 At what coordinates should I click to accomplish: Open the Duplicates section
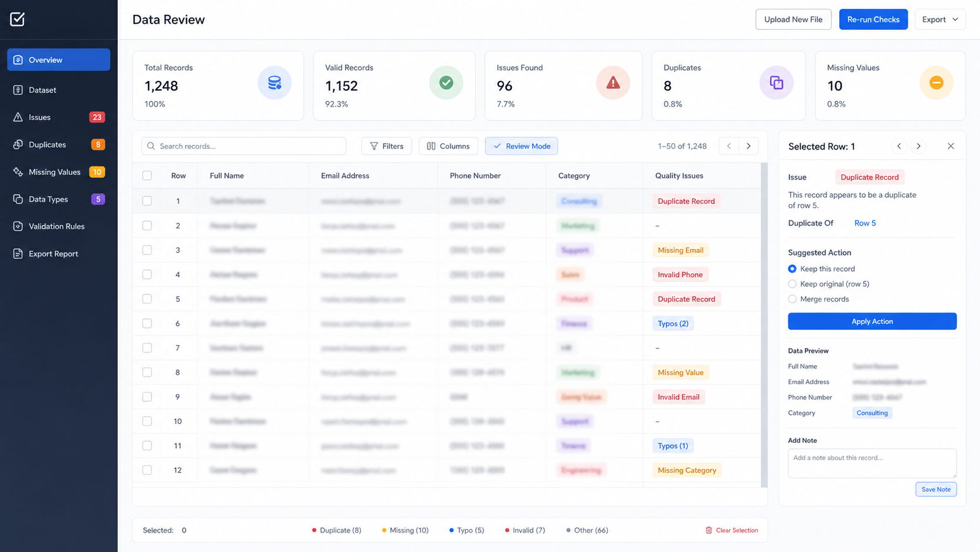(59, 144)
